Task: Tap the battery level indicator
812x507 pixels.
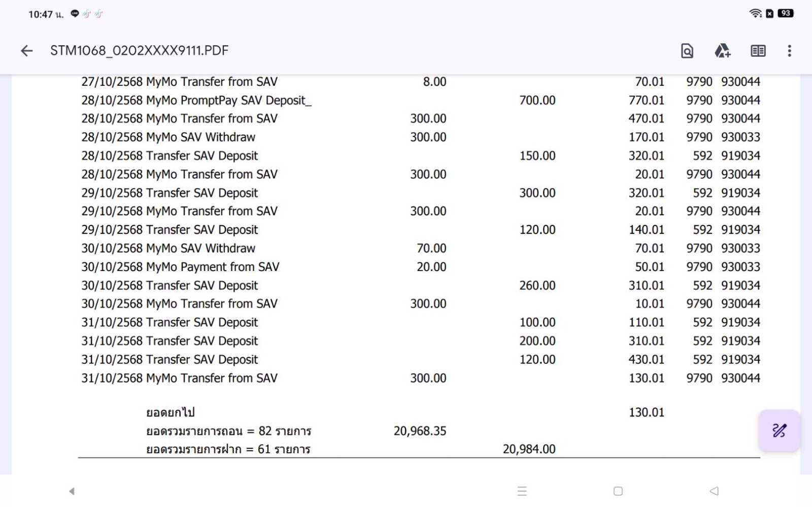Action: click(786, 14)
